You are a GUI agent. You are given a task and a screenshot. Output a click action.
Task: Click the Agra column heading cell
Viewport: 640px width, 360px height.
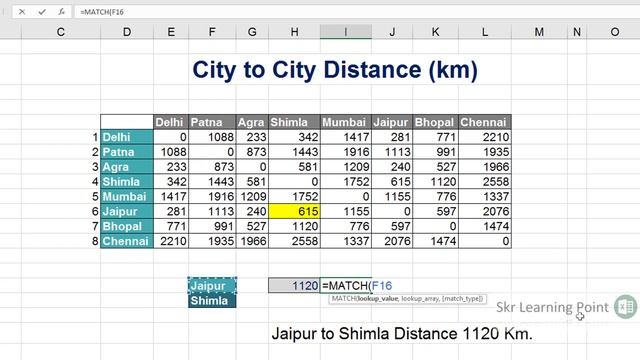252,122
